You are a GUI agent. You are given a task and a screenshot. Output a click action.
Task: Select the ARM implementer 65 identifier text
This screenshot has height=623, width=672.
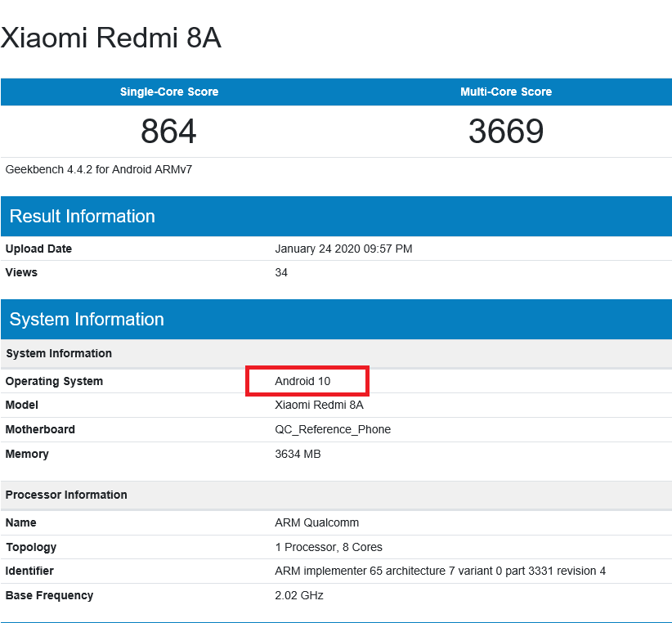(x=440, y=571)
